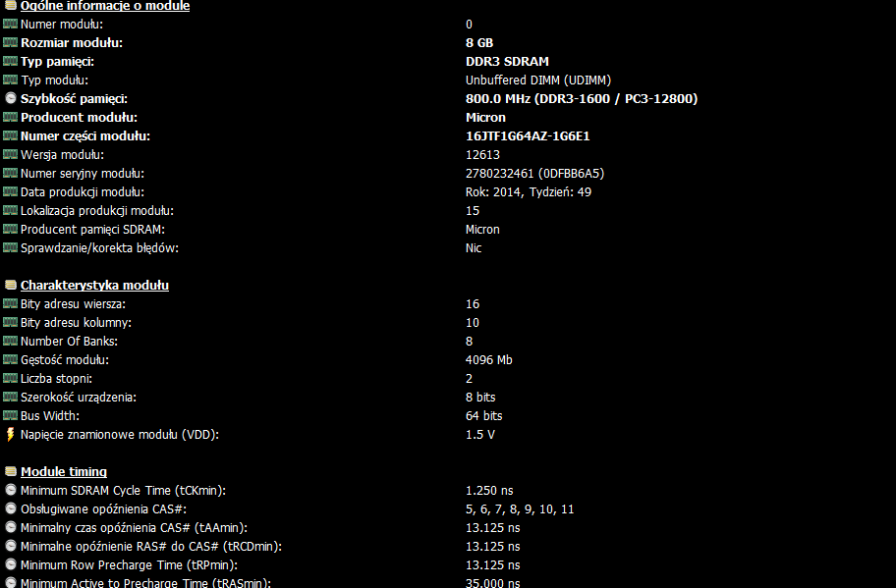Click the chip icon beside Bus Width

[10, 415]
